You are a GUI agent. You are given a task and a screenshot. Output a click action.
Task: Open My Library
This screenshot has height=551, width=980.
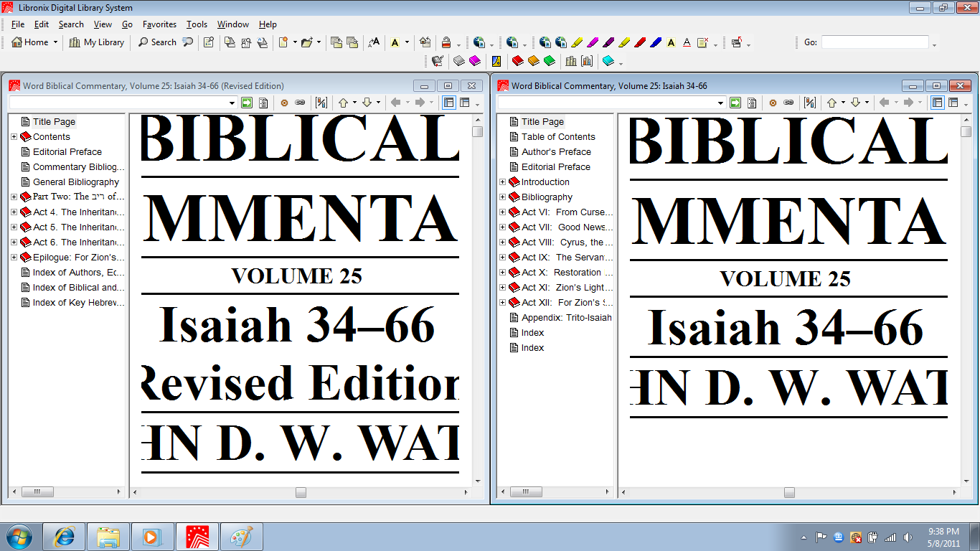[97, 42]
